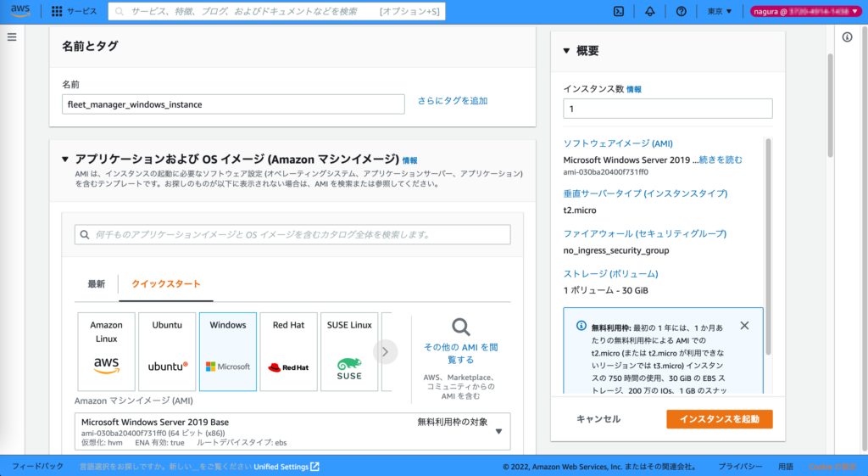The height and width of the screenshot is (476, 868).
Task: Click the AMI catalog search field
Action: [x=292, y=234]
